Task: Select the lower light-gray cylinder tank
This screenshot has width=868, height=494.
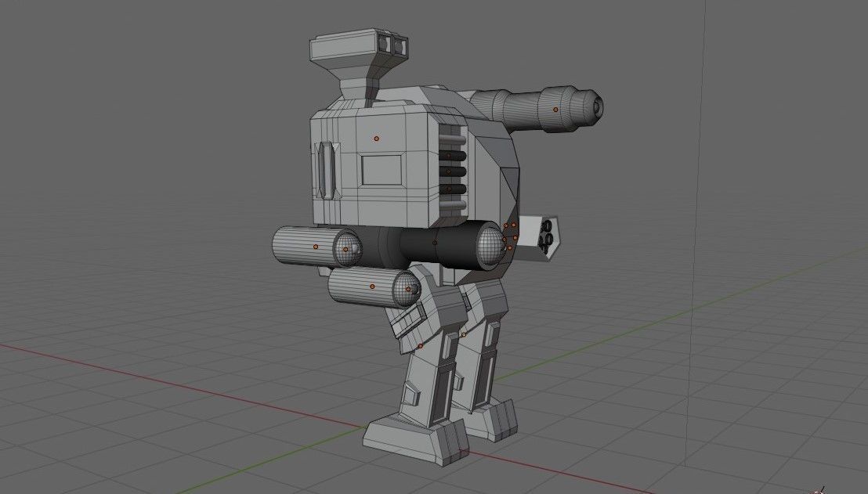Action: [x=374, y=287]
